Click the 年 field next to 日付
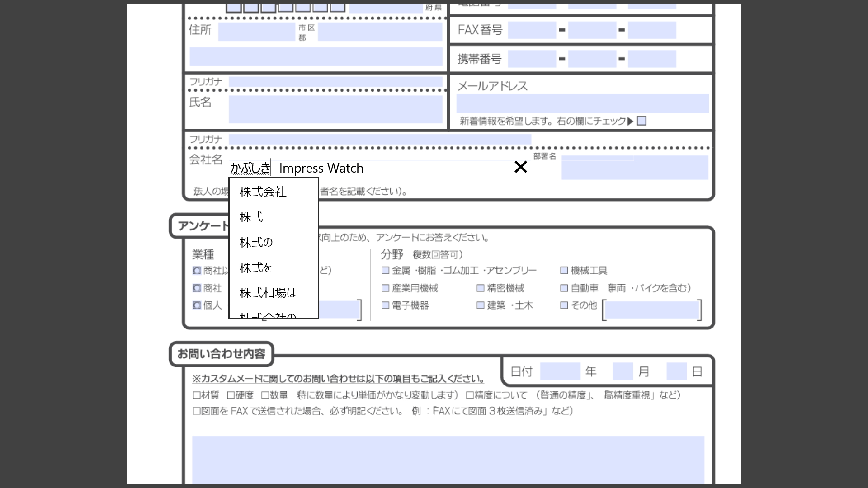This screenshot has width=868, height=488. pyautogui.click(x=560, y=371)
